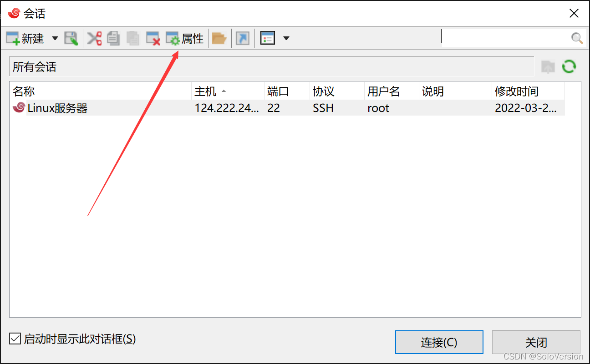Click the delete session icon
The image size is (590, 364).
coord(153,39)
